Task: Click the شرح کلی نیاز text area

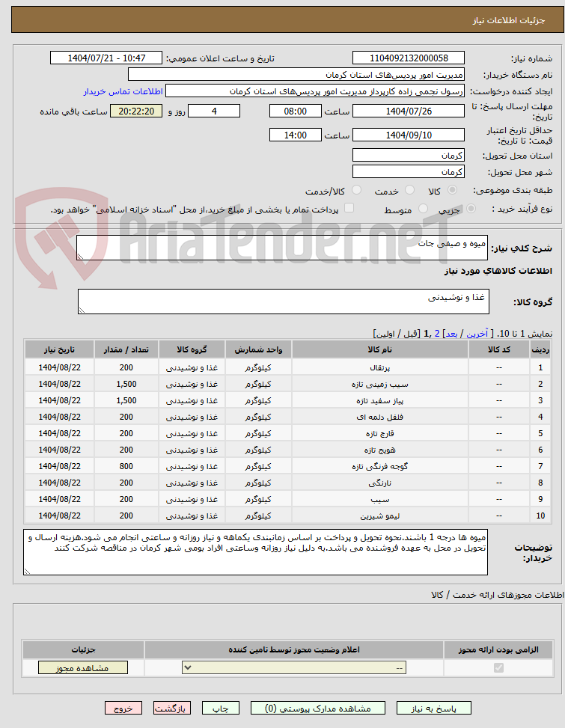Action: [282, 248]
